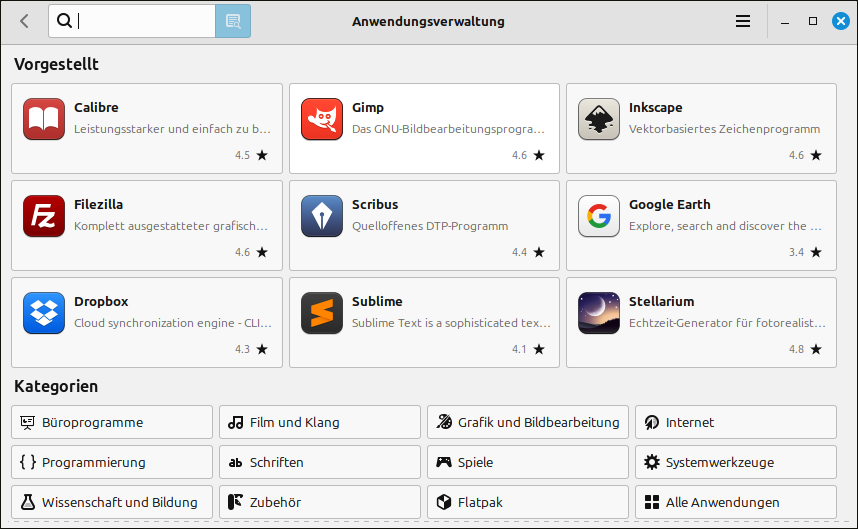Click the Inkscape title text
Screen dimensions: 858x529
point(656,107)
